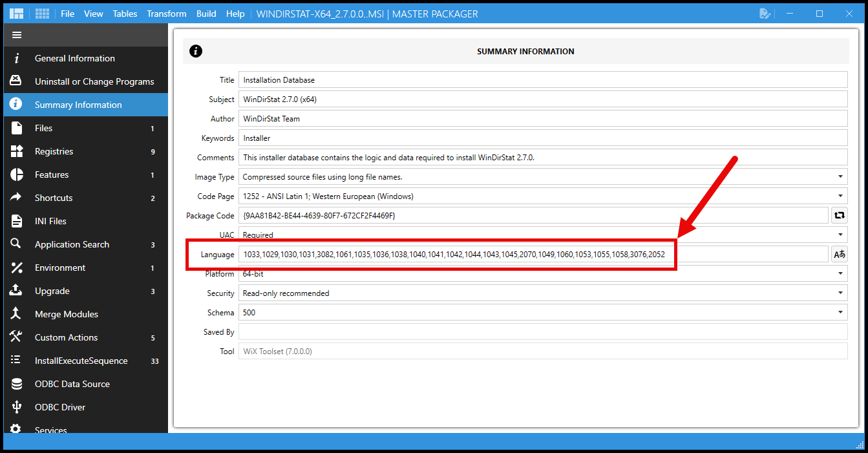This screenshot has height=453, width=868.
Task: Click the edit document icon in title bar
Action: tap(765, 14)
